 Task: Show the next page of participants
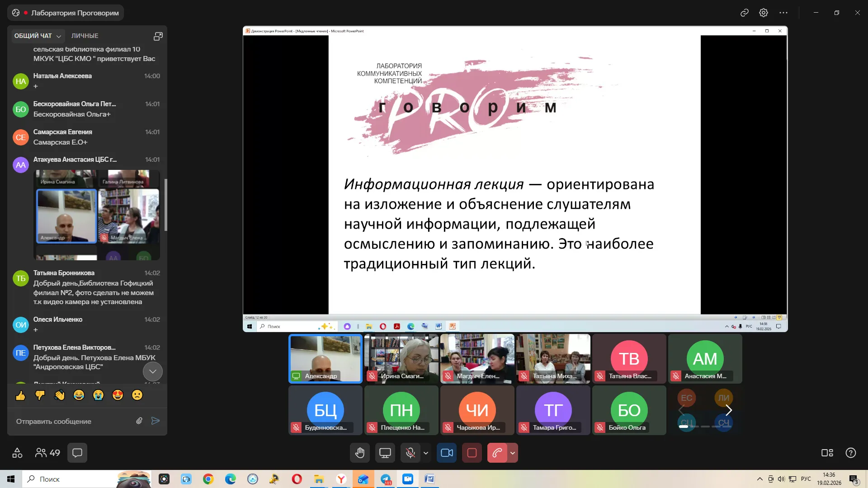pos(728,410)
